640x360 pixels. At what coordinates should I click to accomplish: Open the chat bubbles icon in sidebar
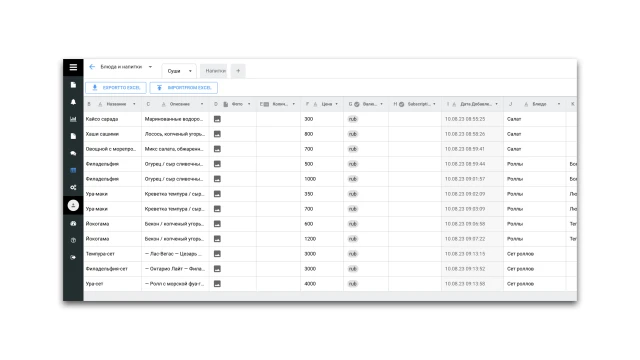pyautogui.click(x=73, y=153)
